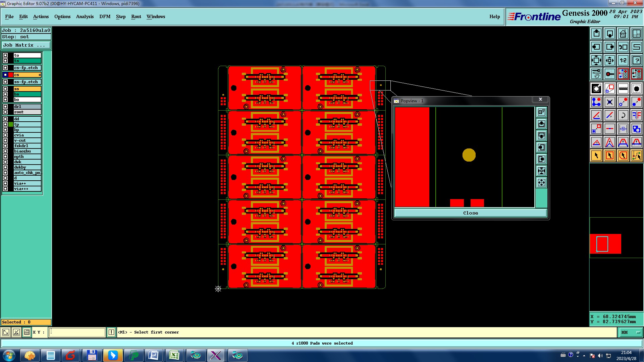Image resolution: width=644 pixels, height=362 pixels.
Task: Open the DFM menu
Action: (105, 16)
